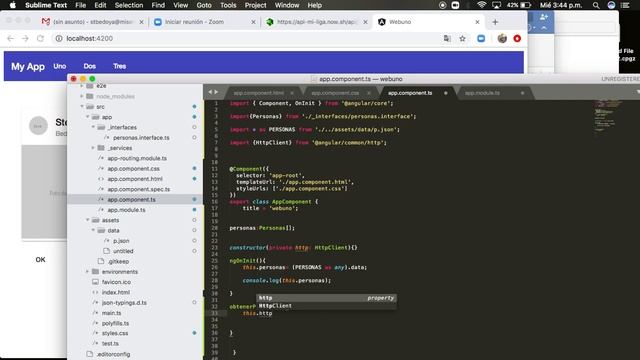Switch to the Gmail (sin asunto) tab
Screen dimensions: 640x360
click(x=93, y=22)
